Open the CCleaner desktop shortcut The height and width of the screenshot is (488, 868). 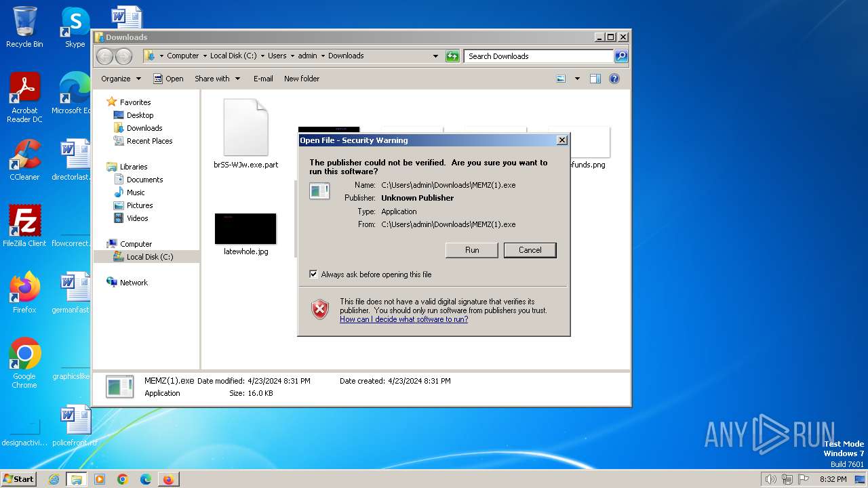tap(24, 159)
